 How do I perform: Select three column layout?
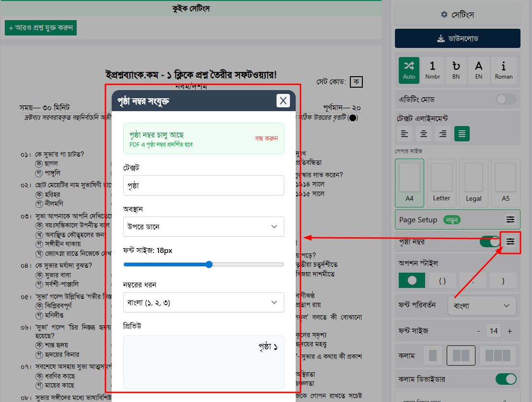click(498, 356)
